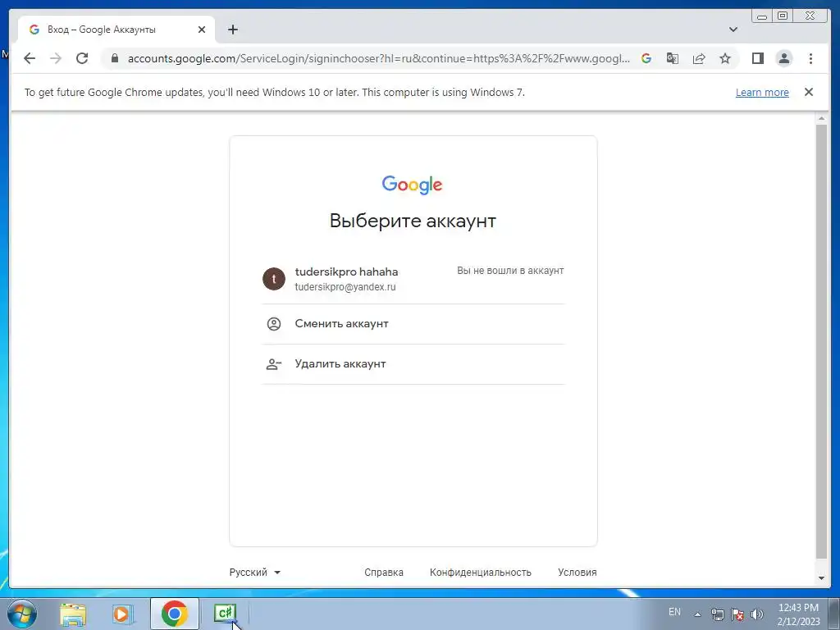Open the Windows Start menu
This screenshot has width=840, height=630.
[x=22, y=614]
